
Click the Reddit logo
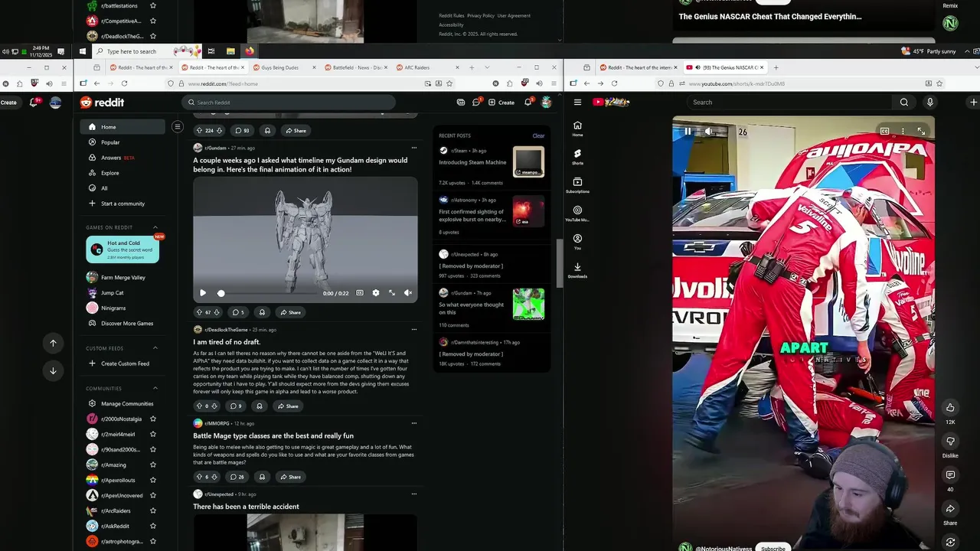[103, 103]
